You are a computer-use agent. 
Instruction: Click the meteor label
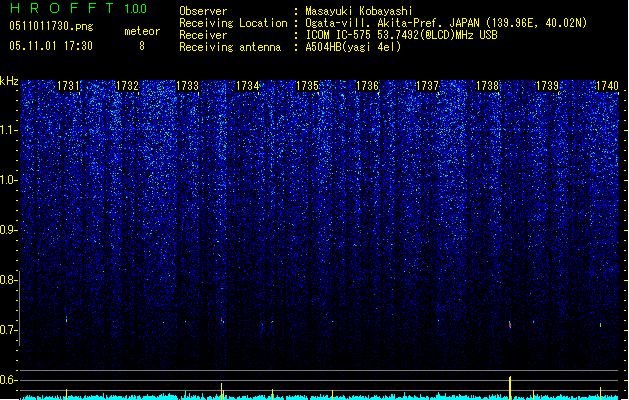click(x=142, y=31)
